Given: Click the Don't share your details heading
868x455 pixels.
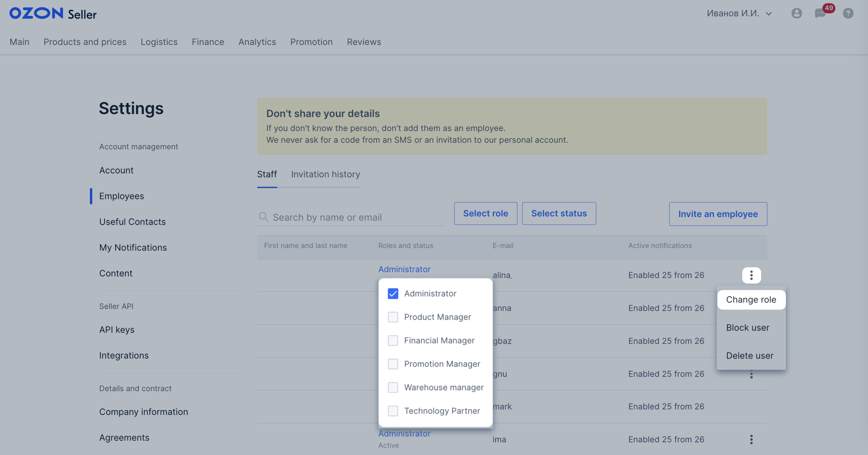Looking at the screenshot, I should 323,114.
